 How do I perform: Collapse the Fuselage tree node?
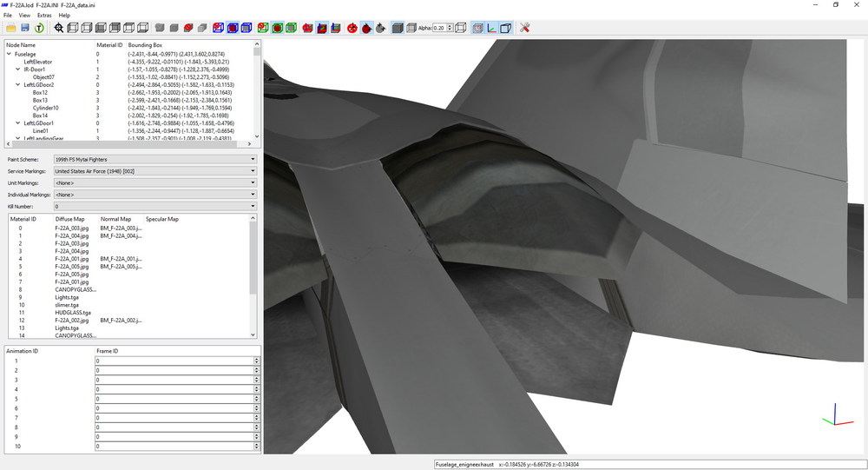coord(9,55)
